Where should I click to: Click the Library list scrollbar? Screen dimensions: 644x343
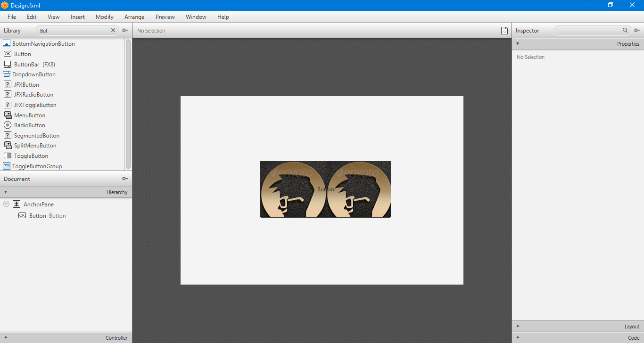(x=128, y=104)
